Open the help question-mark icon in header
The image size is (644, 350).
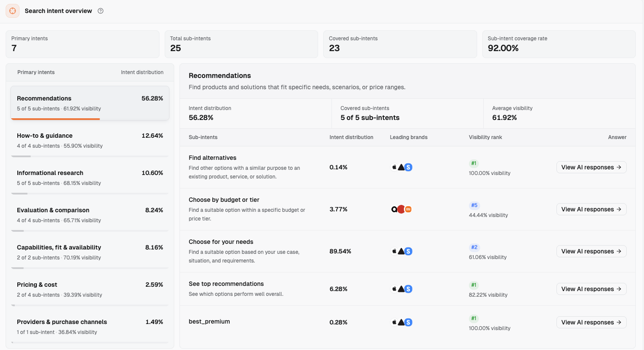101,11
